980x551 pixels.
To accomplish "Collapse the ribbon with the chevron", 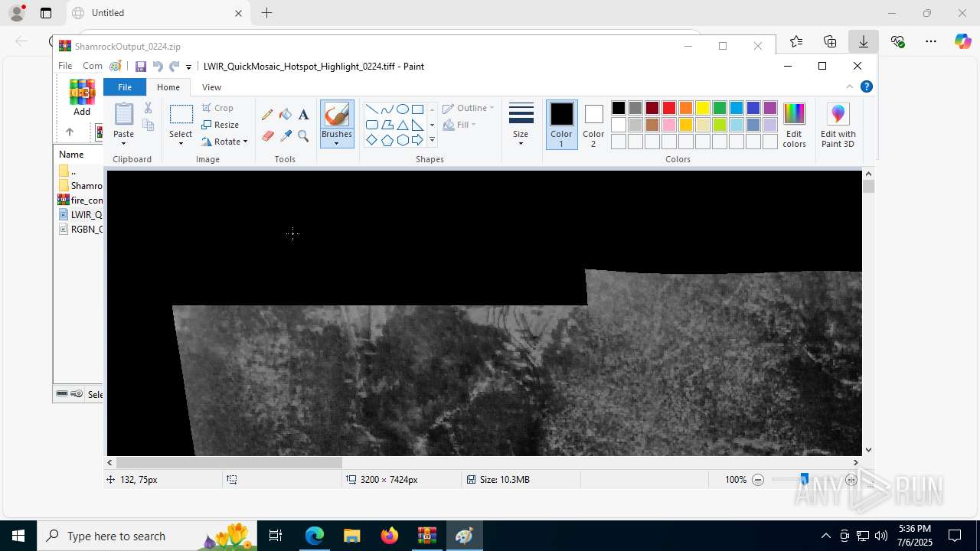I will 850,86.
